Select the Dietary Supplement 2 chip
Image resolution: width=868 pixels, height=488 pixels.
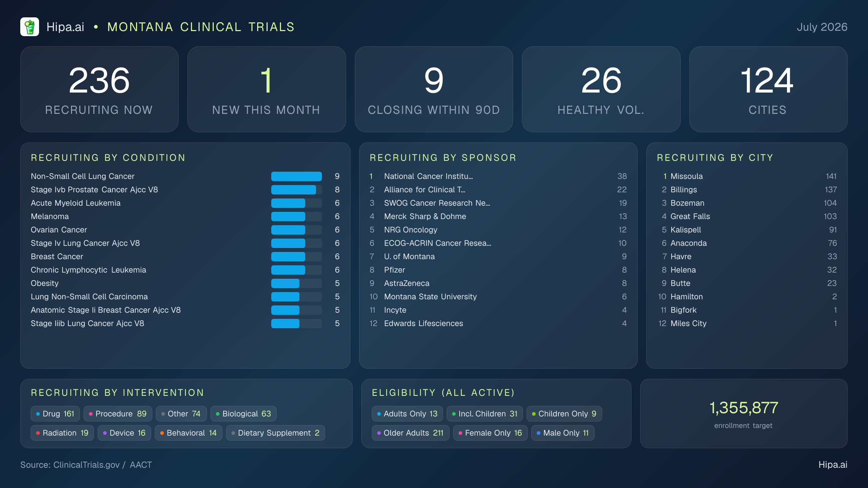pyautogui.click(x=276, y=433)
